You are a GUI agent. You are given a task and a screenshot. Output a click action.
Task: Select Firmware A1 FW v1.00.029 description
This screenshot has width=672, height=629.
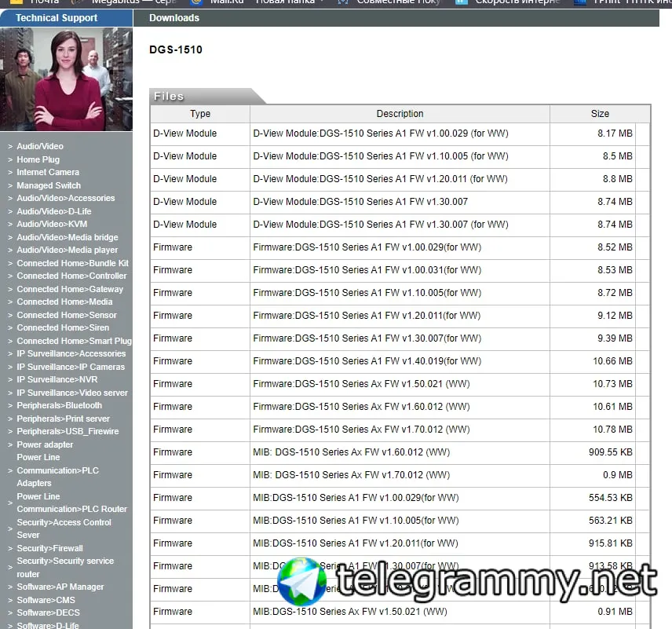tap(367, 247)
